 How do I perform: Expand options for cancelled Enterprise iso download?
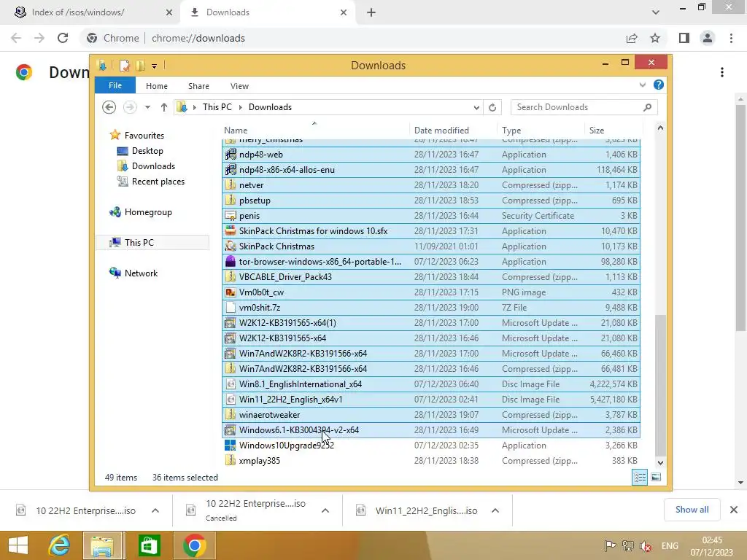click(325, 510)
